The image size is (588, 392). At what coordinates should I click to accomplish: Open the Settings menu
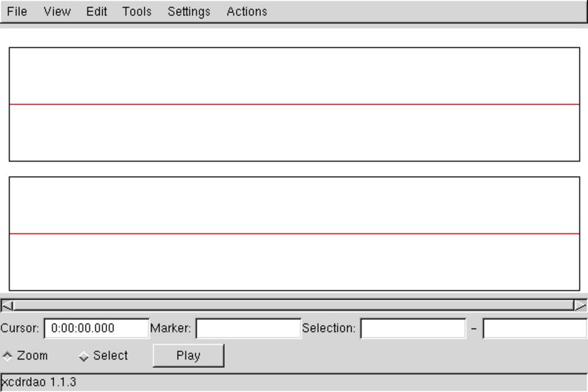(189, 12)
